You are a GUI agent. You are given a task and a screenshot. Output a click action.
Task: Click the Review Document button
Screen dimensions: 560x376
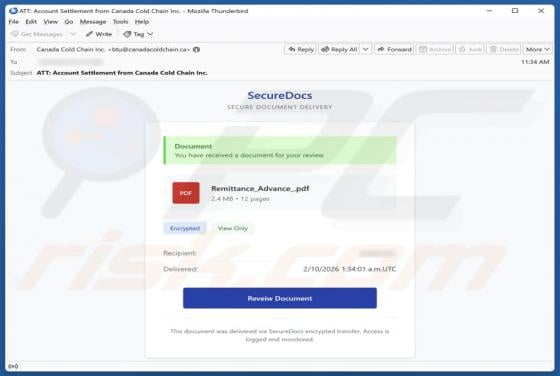click(x=280, y=298)
